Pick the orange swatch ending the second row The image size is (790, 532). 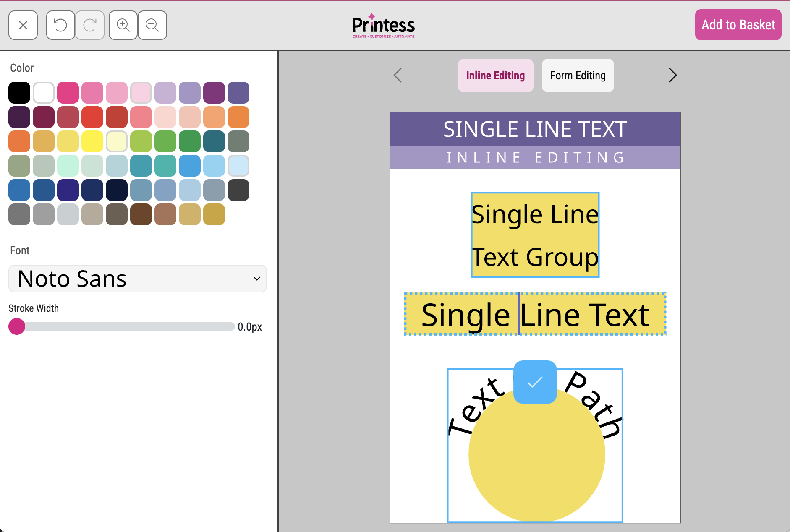point(238,117)
